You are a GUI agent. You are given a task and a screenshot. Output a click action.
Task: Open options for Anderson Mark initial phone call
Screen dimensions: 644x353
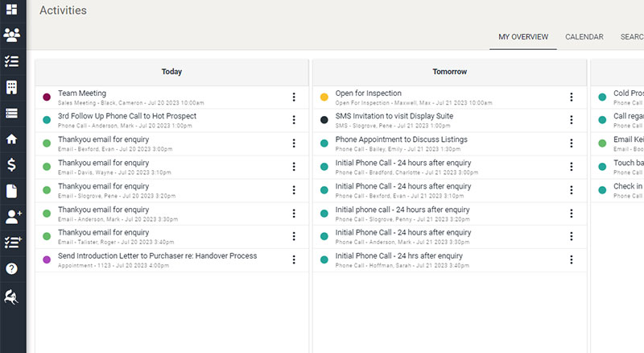572,236
